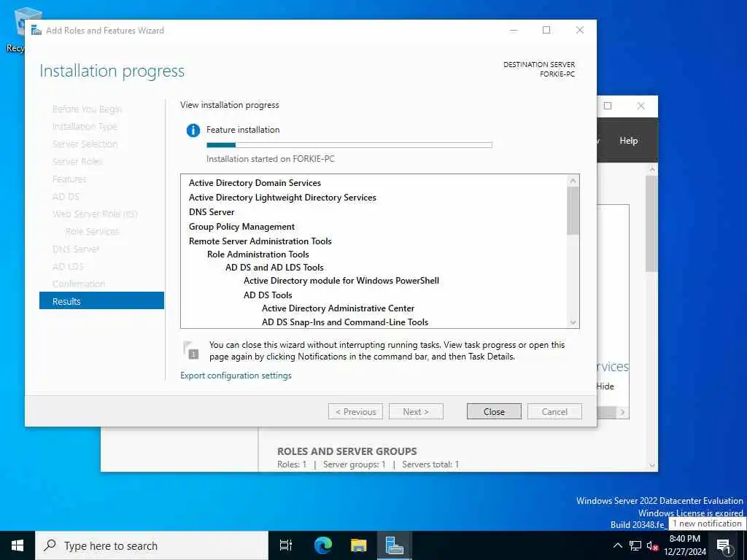This screenshot has width=747, height=560.
Task: Click the Cancel button in the wizard
Action: click(x=554, y=412)
